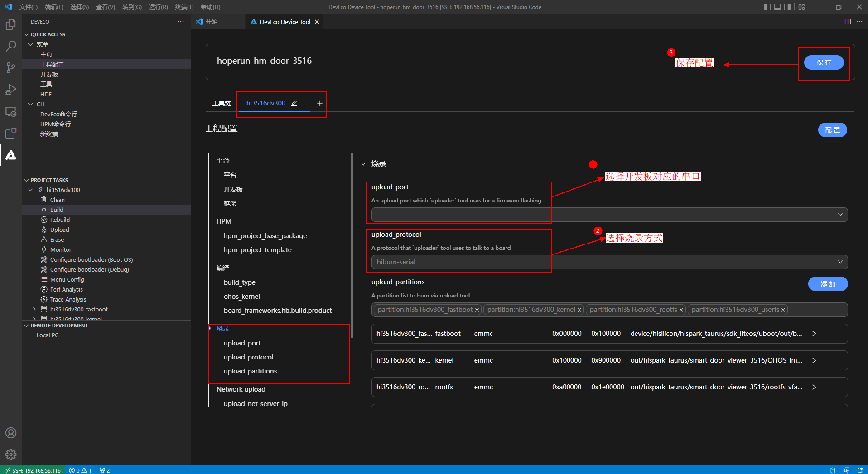Image resolution: width=868 pixels, height=474 pixels.
Task: Open the 编辑(E) menu
Action: pyautogui.click(x=54, y=7)
